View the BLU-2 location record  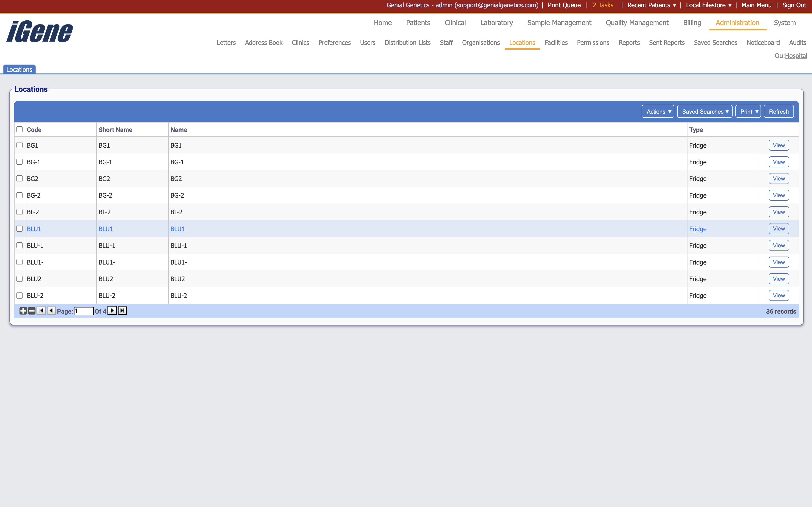click(x=778, y=296)
